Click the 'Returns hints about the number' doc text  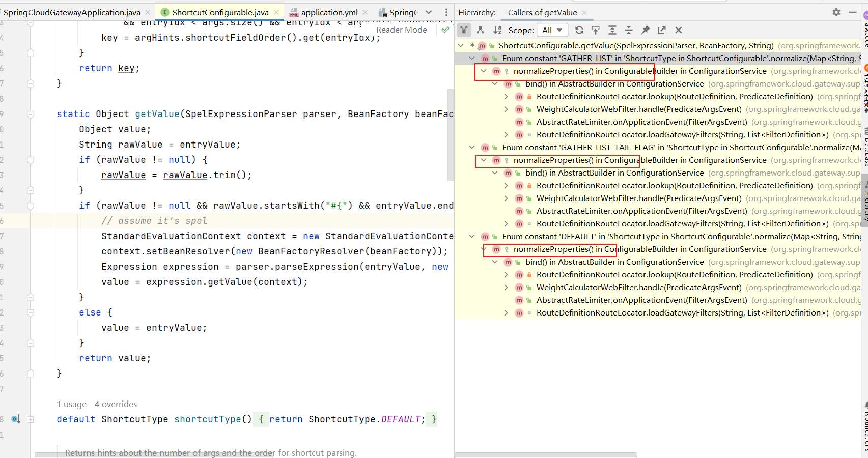pos(211,453)
